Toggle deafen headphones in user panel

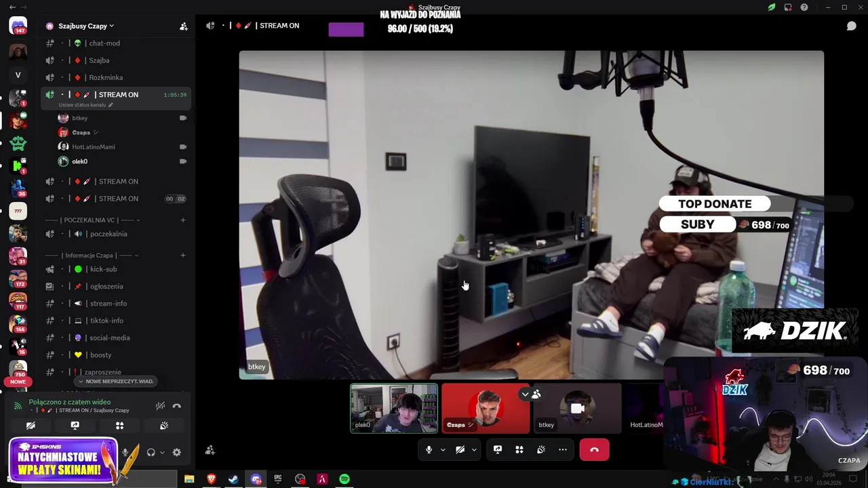151,452
